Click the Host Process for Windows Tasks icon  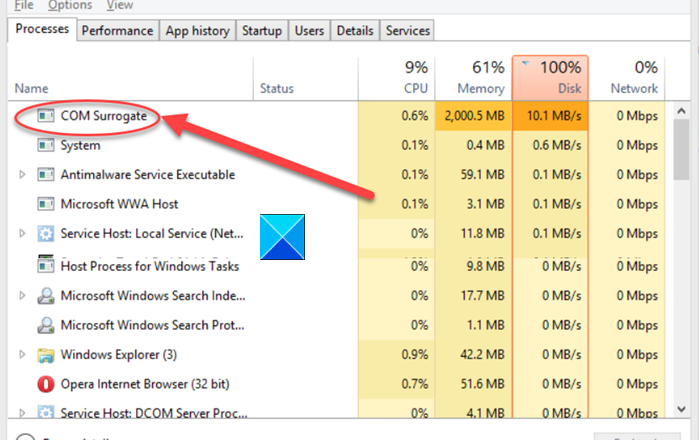(45, 265)
